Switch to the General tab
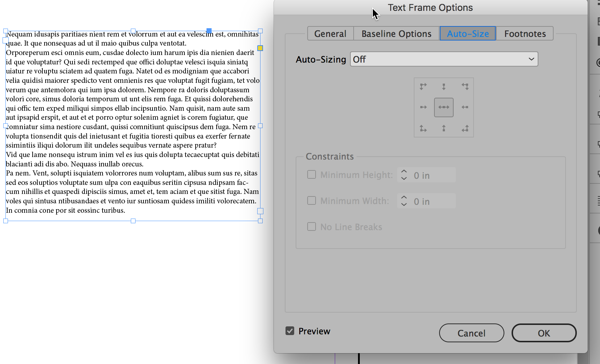 (x=330, y=33)
